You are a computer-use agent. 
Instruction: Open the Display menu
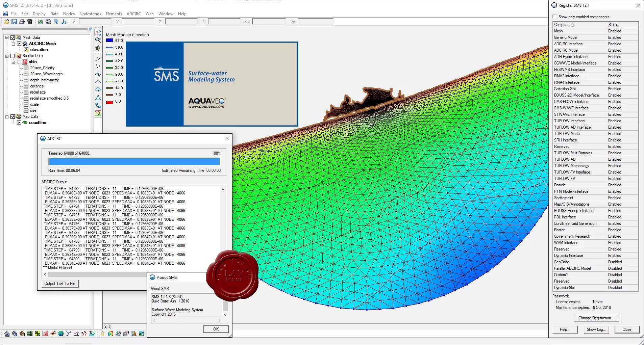(x=39, y=14)
